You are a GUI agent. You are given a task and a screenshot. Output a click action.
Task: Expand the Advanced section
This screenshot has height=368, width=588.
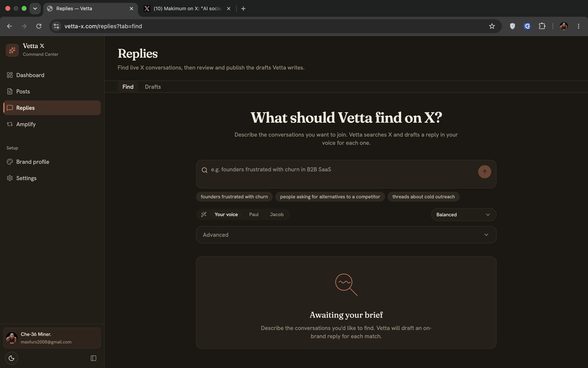coord(346,235)
